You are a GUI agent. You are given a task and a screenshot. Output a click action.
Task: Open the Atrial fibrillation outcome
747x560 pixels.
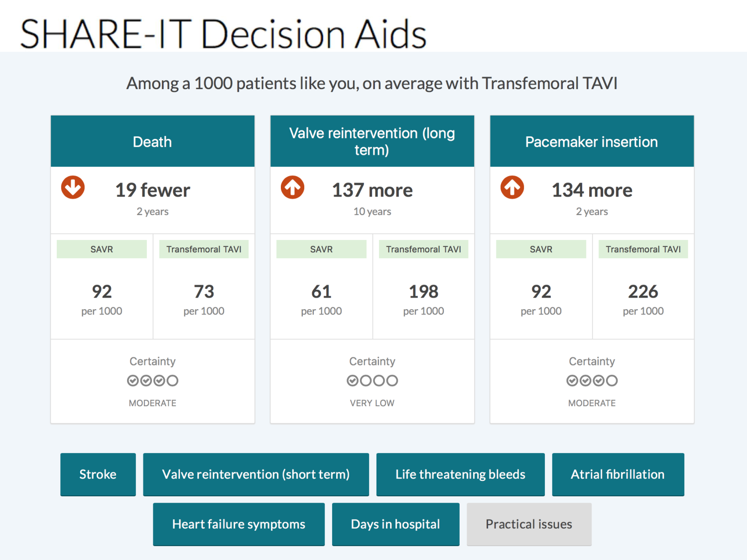[x=618, y=474]
